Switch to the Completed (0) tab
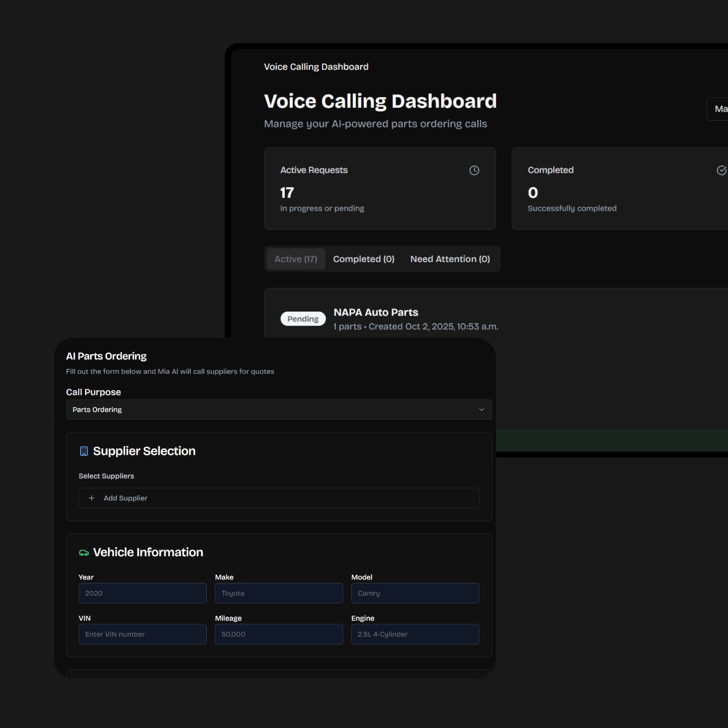This screenshot has height=728, width=728. (364, 259)
